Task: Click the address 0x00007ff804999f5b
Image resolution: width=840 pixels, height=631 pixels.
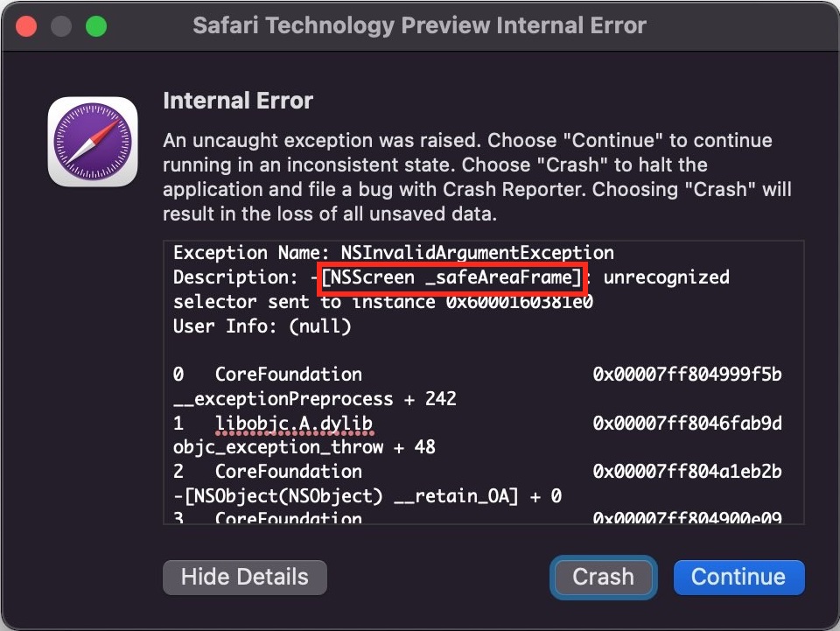Action: coord(687,375)
